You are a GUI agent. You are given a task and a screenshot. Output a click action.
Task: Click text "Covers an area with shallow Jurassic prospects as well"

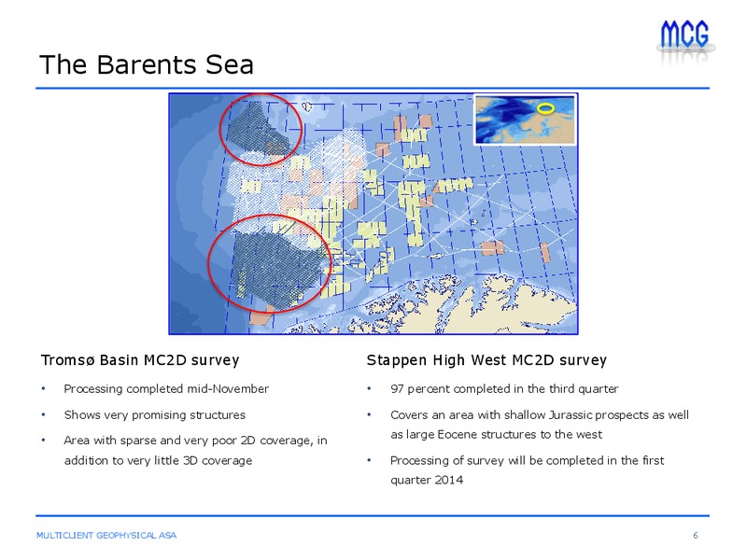tap(540, 414)
